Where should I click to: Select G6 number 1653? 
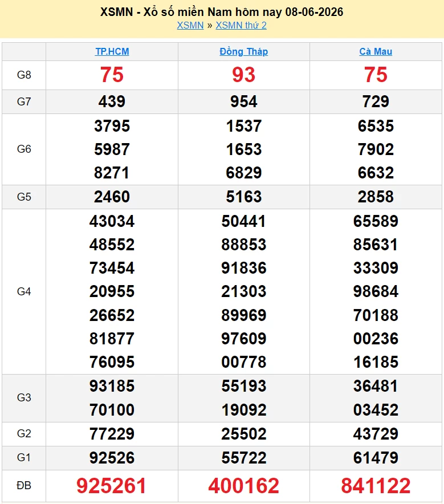coord(243,149)
